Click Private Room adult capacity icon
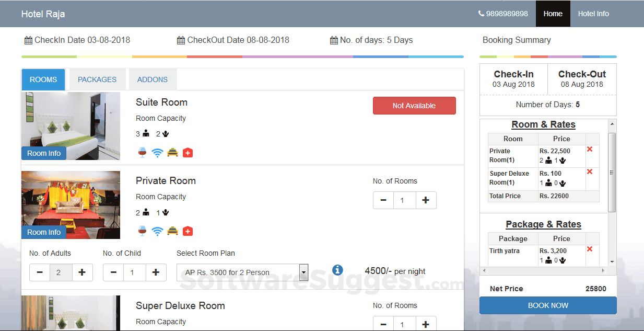This screenshot has width=644, height=331. (146, 213)
